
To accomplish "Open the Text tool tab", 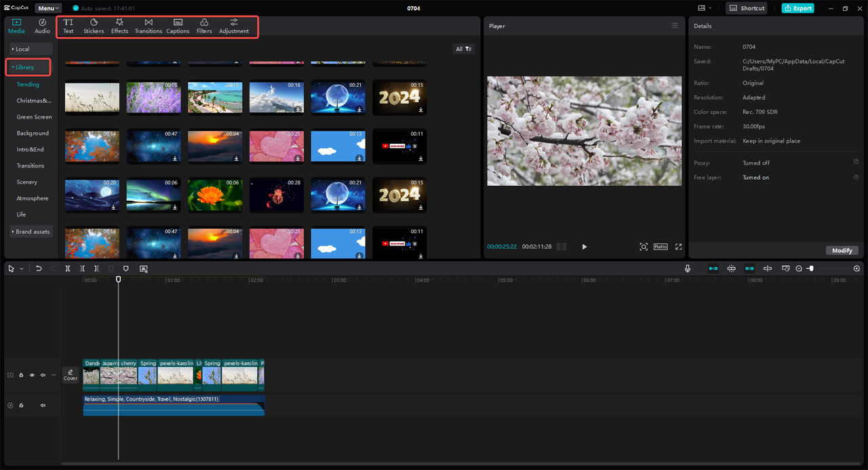I will [x=68, y=26].
